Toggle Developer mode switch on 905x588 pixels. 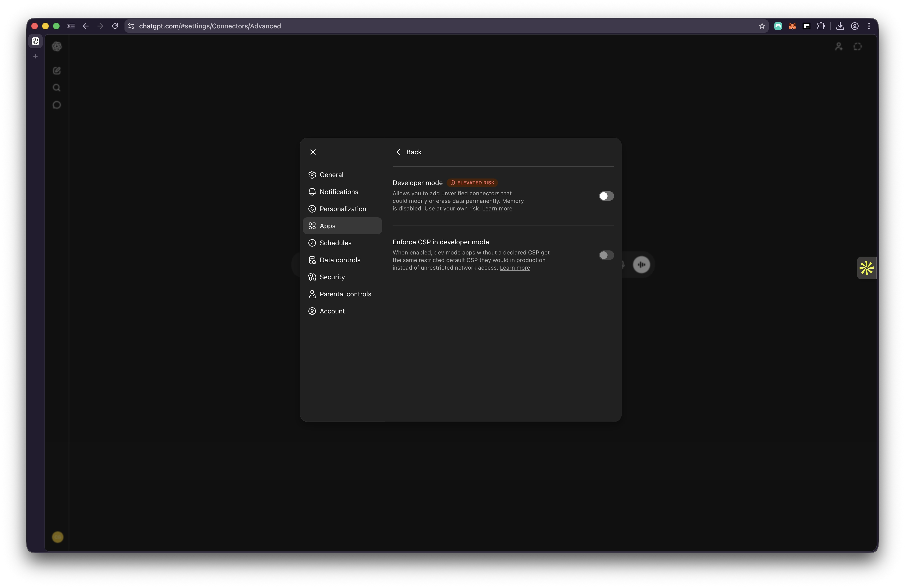point(606,196)
